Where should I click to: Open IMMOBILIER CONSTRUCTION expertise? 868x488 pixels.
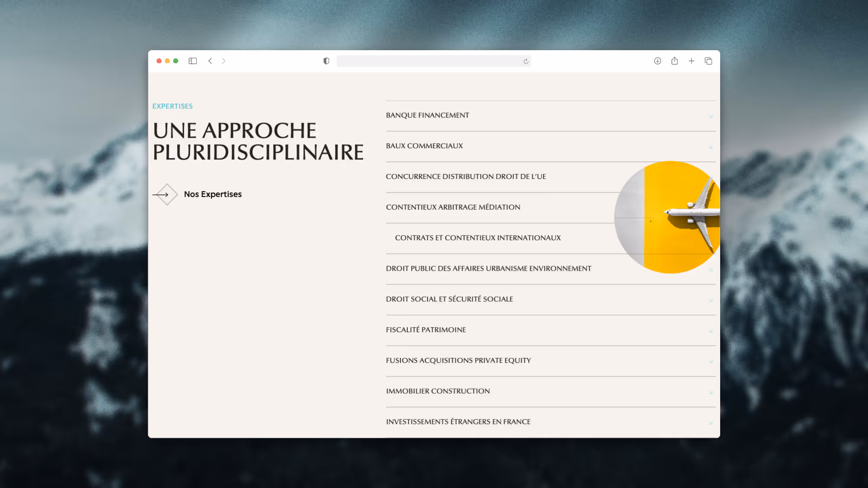pyautogui.click(x=438, y=391)
